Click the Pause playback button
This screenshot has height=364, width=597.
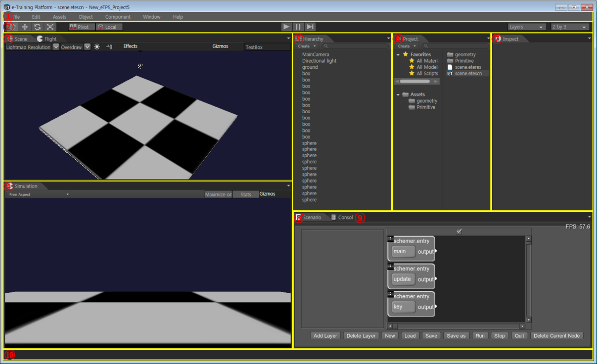[298, 27]
